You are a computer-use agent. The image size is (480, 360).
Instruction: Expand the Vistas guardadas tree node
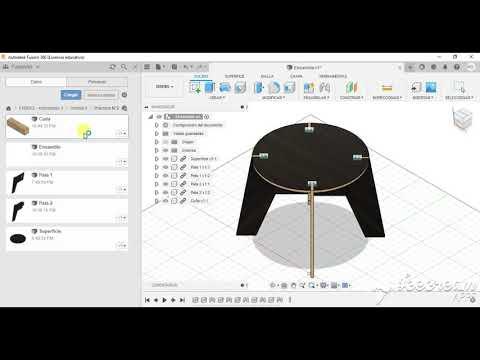point(157,133)
